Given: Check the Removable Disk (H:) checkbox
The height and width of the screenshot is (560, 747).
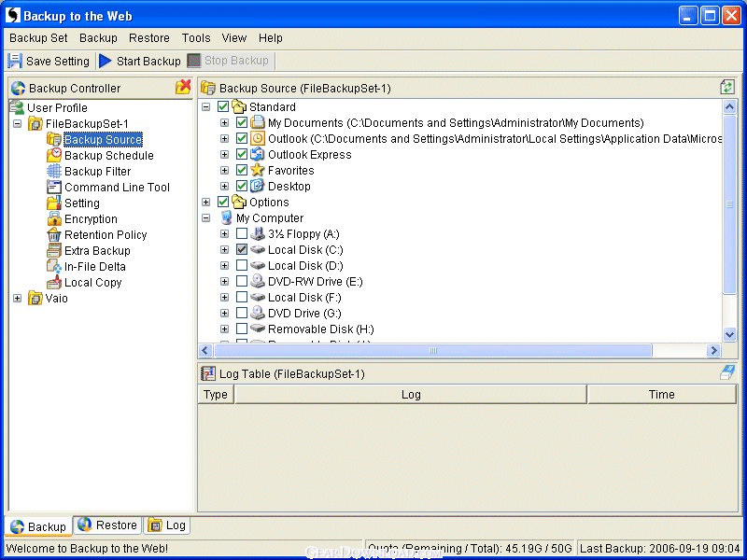Looking at the screenshot, I should click(242, 329).
